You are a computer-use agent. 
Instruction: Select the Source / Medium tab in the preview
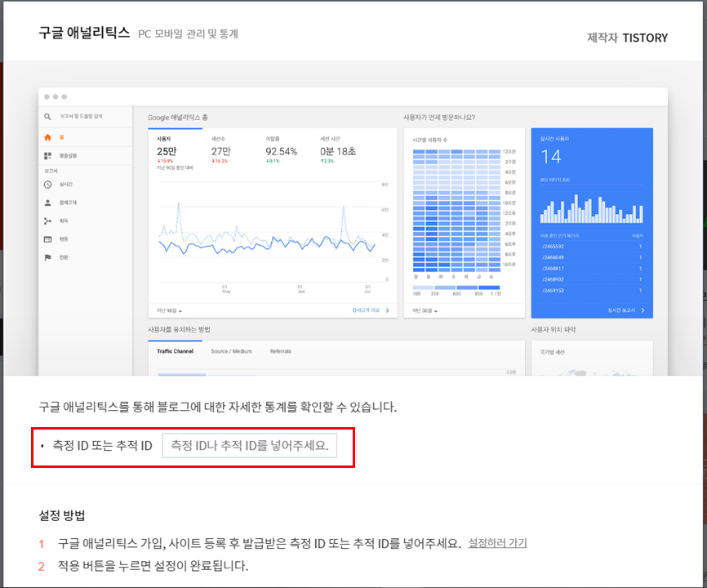[231, 351]
